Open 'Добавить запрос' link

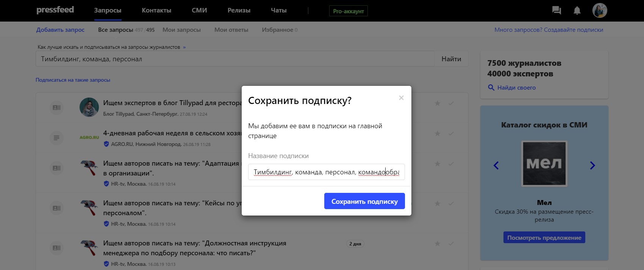pos(60,30)
